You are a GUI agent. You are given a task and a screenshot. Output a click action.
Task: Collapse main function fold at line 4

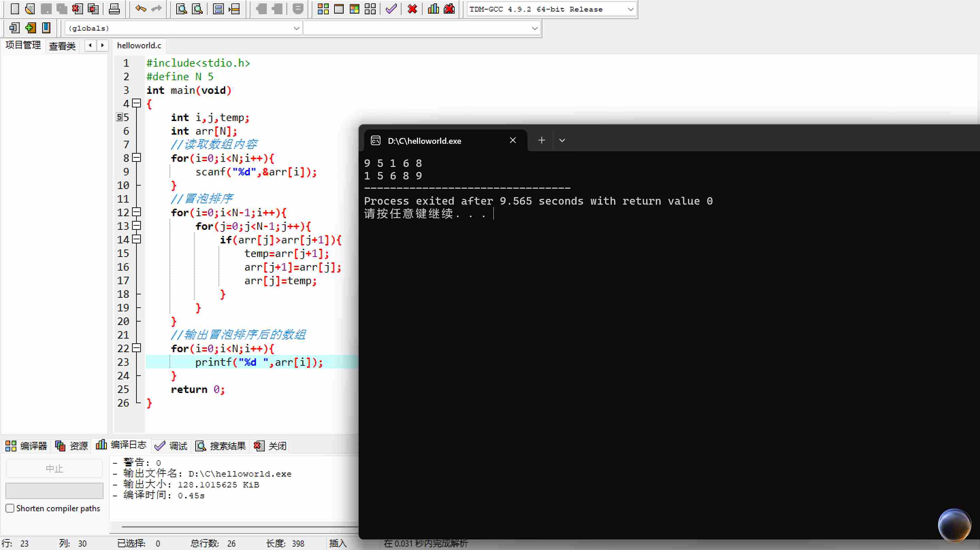pos(136,103)
